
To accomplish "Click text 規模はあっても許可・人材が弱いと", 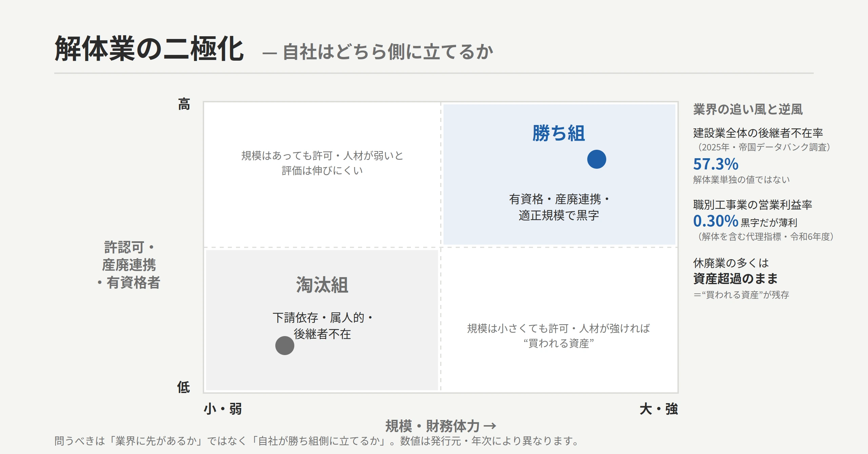I will [322, 156].
